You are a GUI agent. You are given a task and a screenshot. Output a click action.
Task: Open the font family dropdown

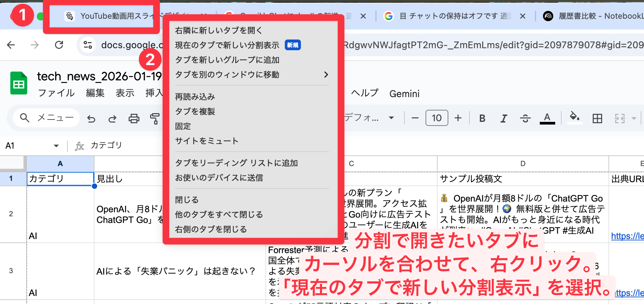click(369, 118)
